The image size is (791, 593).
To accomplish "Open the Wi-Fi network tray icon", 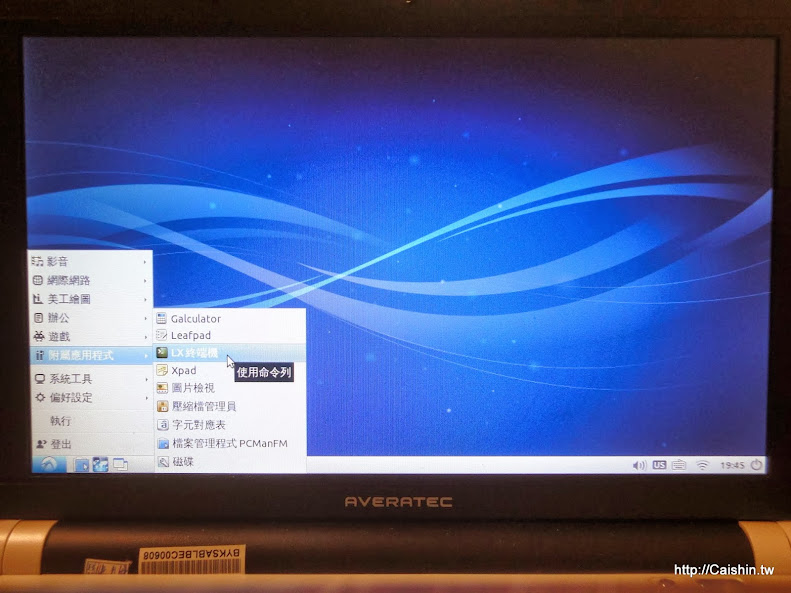I will (702, 465).
